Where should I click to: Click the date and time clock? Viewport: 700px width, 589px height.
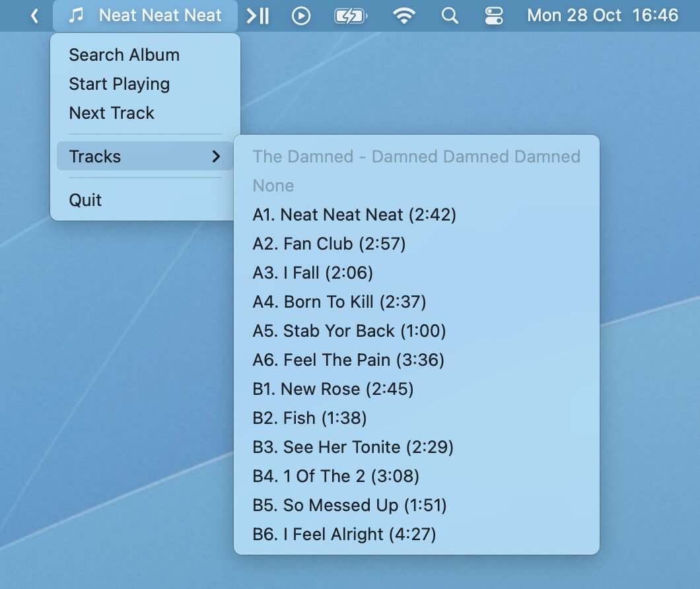[x=602, y=16]
